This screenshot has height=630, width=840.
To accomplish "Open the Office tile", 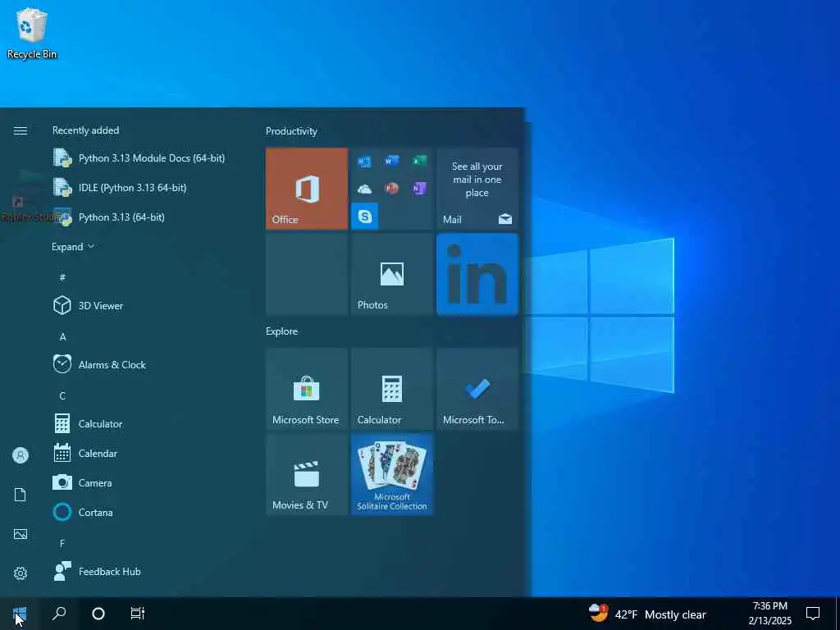I will coord(307,189).
